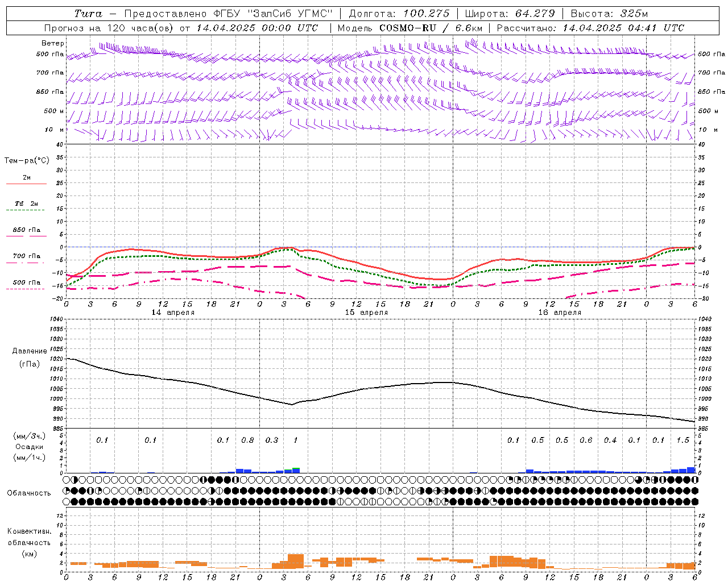Image resolution: width=728 pixels, height=582 pixels.
Task: Click the "Облачность" cloud cover label
Action: [x=29, y=493]
